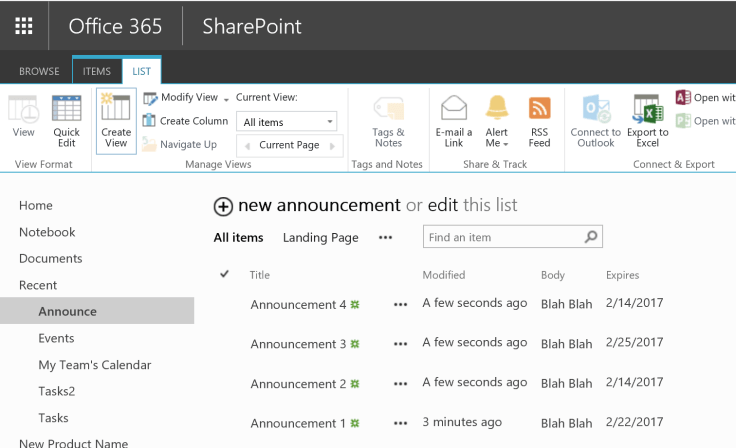Expand the Modify View dropdown arrow
Image resolution: width=736 pixels, height=448 pixels.
point(226,99)
